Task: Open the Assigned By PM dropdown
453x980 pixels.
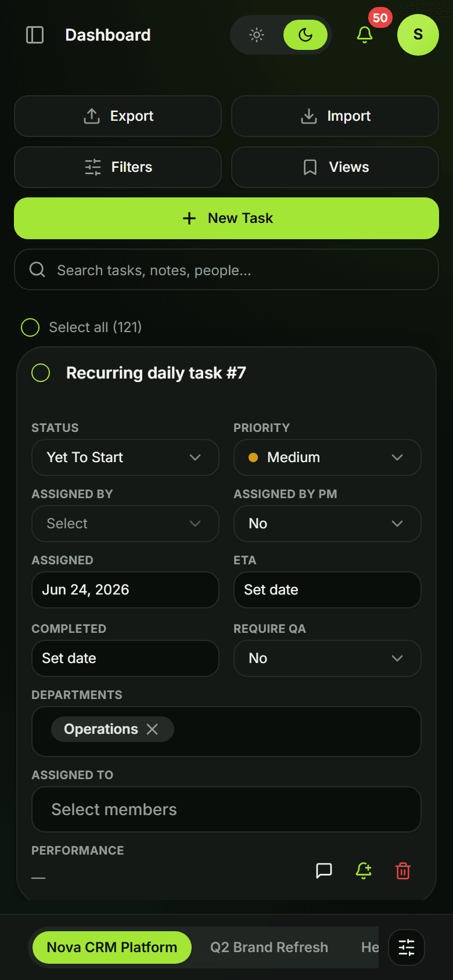Action: pyautogui.click(x=328, y=524)
